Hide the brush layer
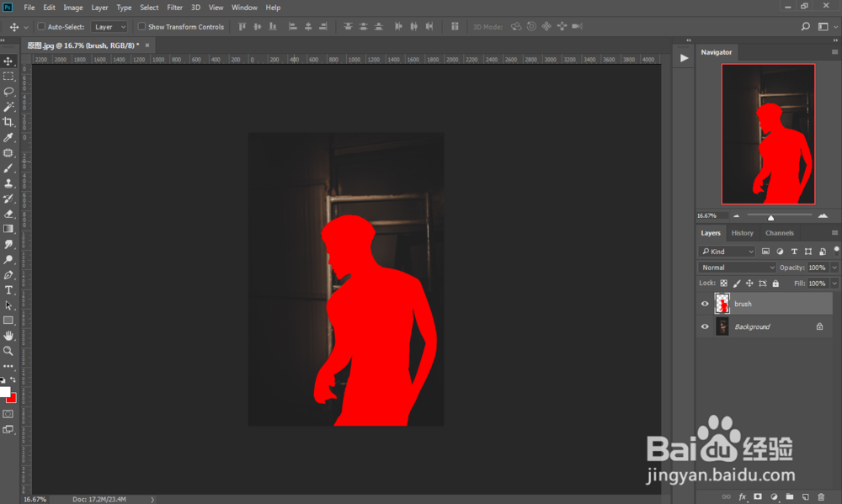842x504 pixels. [x=705, y=304]
